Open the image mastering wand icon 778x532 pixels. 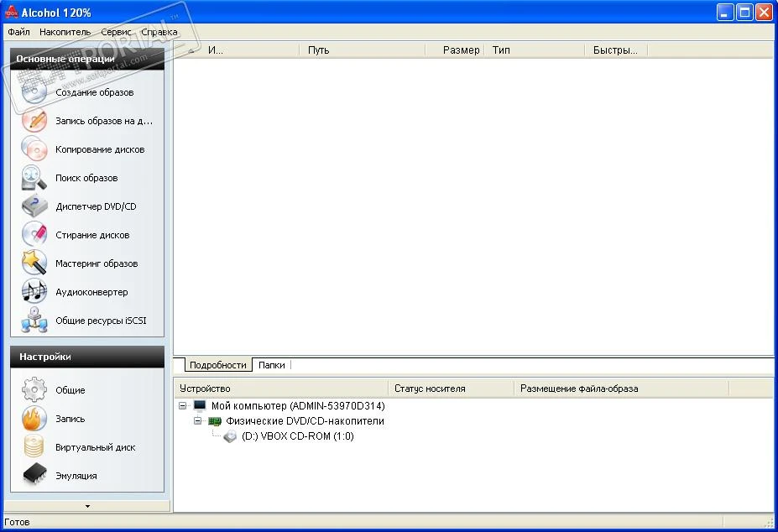click(34, 263)
